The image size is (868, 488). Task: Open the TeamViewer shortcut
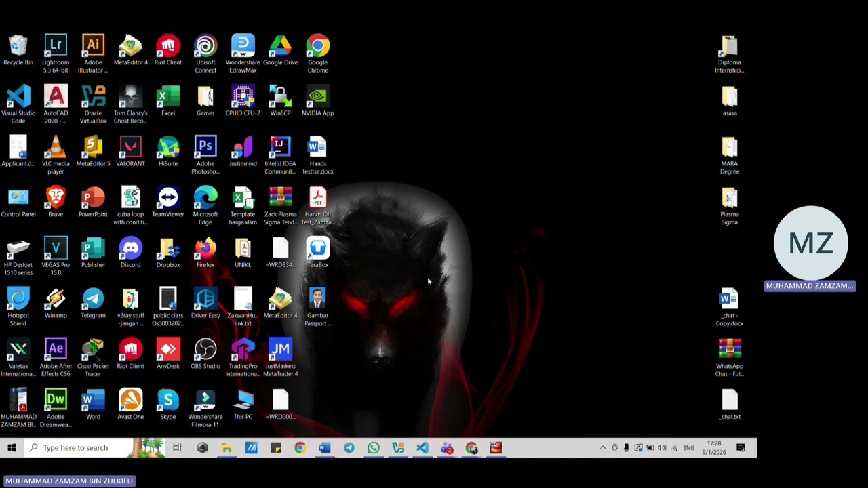pos(168,203)
